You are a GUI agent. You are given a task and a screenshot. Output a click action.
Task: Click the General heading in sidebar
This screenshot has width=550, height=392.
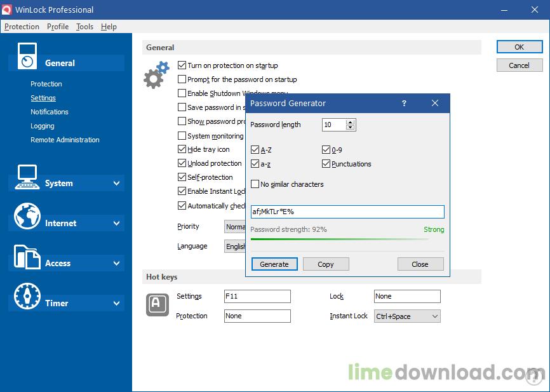pos(60,63)
